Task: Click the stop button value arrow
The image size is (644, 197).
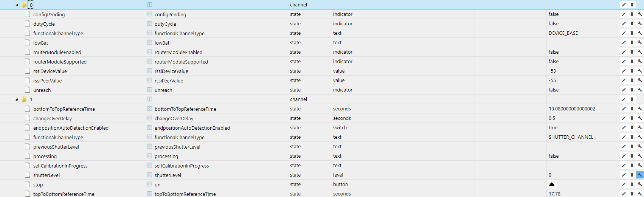Action: (552, 184)
